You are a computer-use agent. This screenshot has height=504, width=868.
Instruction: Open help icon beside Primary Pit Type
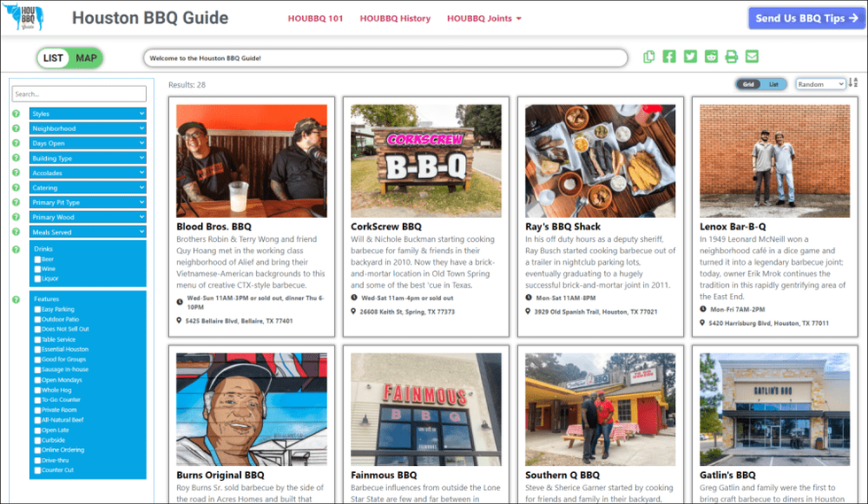pos(16,202)
